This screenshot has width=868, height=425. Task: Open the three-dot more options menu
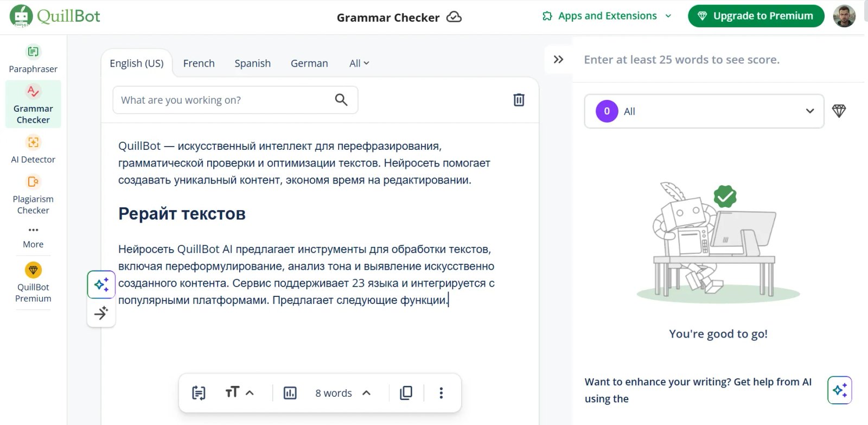coord(441,393)
